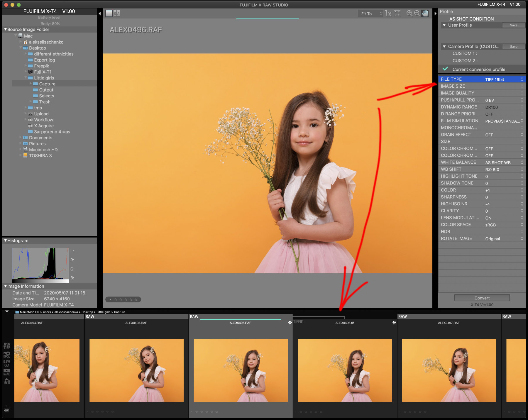Click the checkmark beside Current conversion profile
528x420 pixels.
[x=445, y=69]
